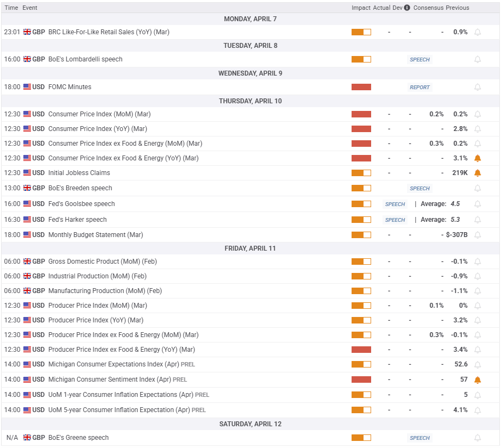
Task: Toggle off the alert bell for Core CPI (YoY)
Action: point(478,158)
